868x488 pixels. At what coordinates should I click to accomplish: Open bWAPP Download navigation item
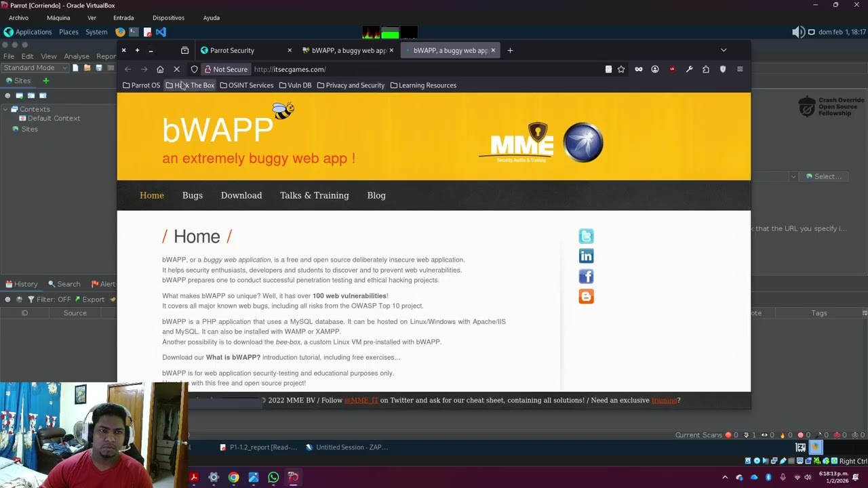click(x=241, y=195)
